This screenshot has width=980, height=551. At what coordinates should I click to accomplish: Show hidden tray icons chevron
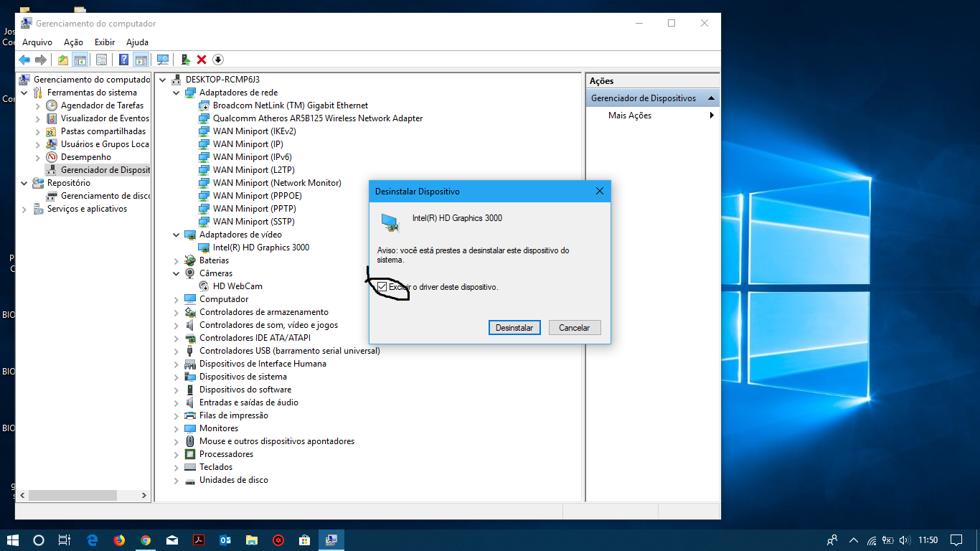[x=853, y=540]
